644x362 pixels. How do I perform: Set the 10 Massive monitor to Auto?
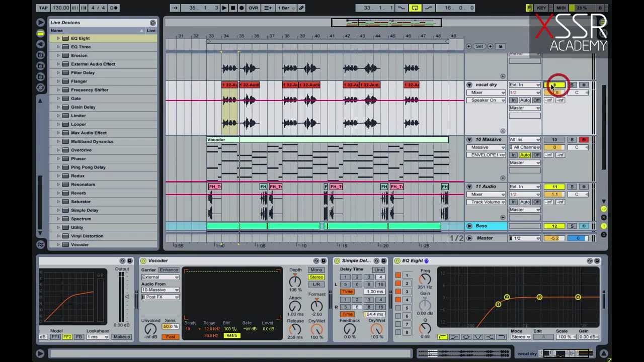coord(525,155)
